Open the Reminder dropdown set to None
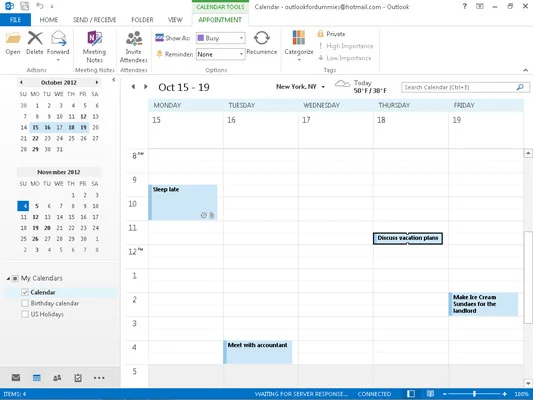The width and height of the screenshot is (533, 400). coord(220,54)
